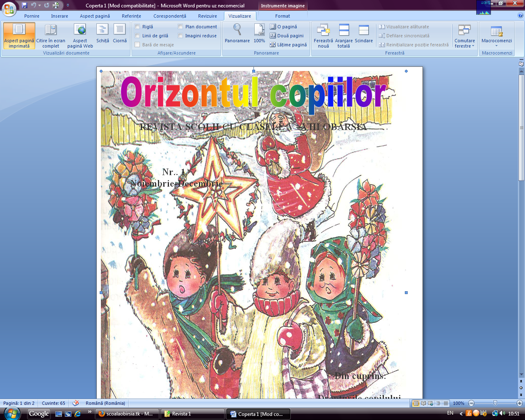Click Scindare to split window
Screen dimensions: 525x420
pos(364,33)
